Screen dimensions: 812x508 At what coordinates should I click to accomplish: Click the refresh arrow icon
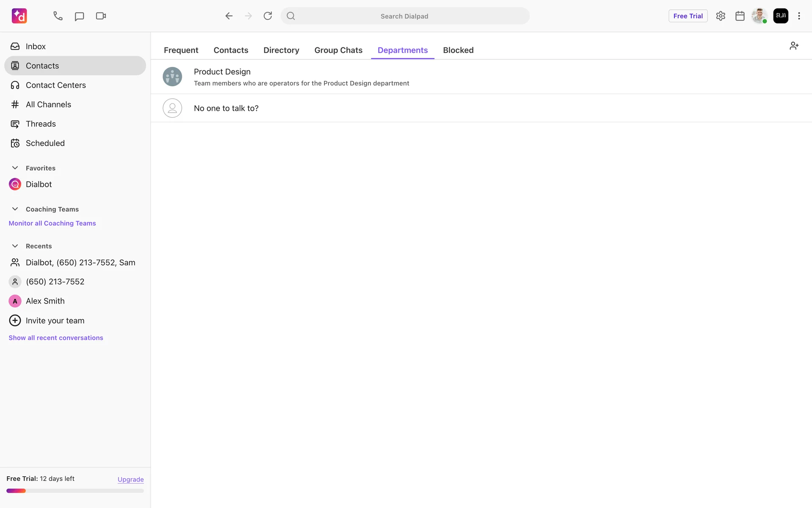pos(268,16)
